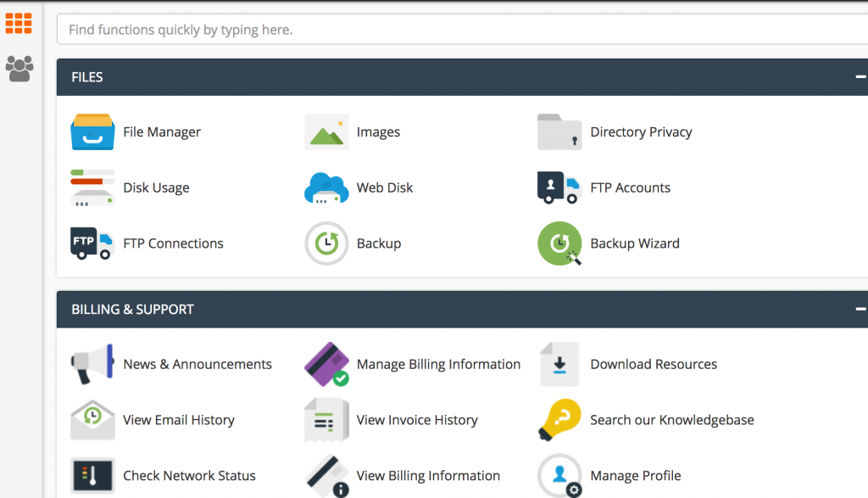868x498 pixels.
Task: Open the Knowledgebase lightbulb icon
Action: point(559,420)
